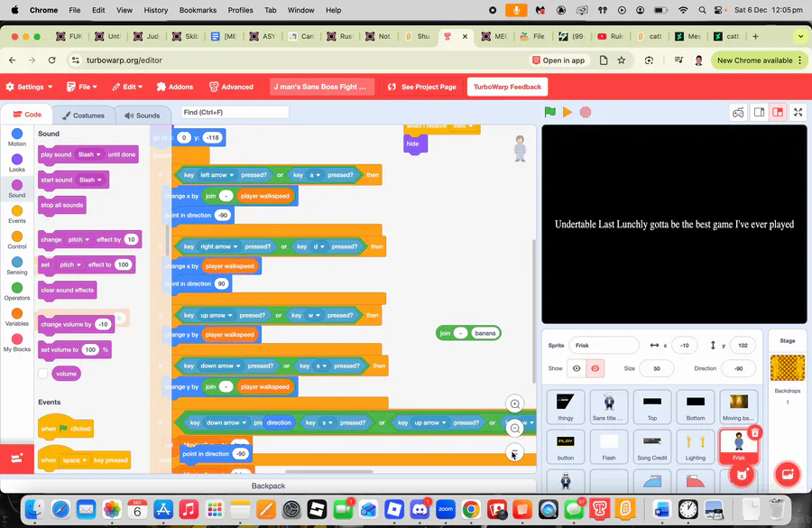The width and height of the screenshot is (812, 528).
Task: Open the Advanced settings menu
Action: pos(231,87)
